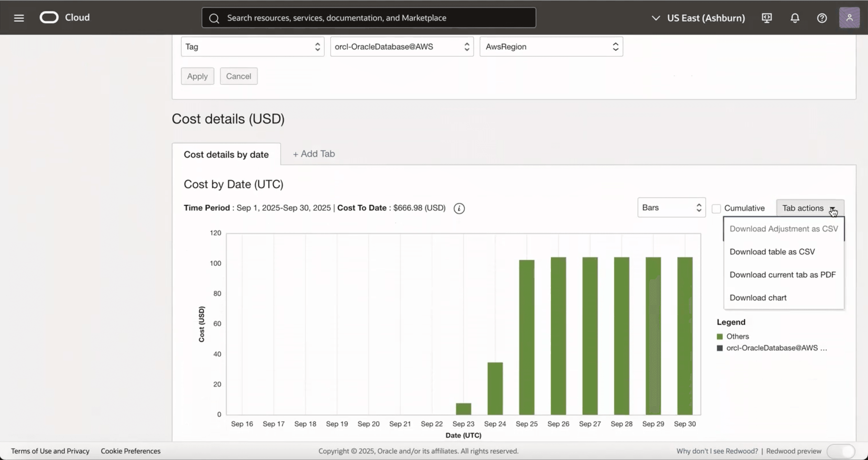Image resolution: width=868 pixels, height=460 pixels.
Task: Open the user profile avatar
Action: pos(849,18)
